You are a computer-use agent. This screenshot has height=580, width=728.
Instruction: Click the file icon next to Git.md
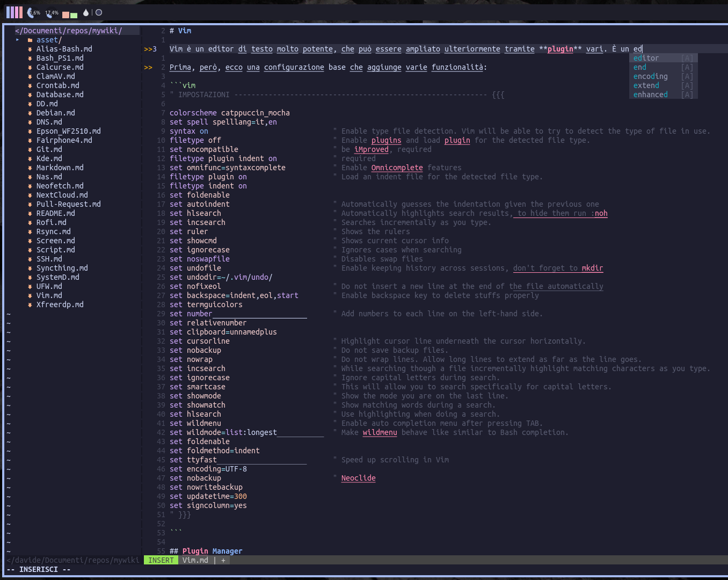pos(30,149)
